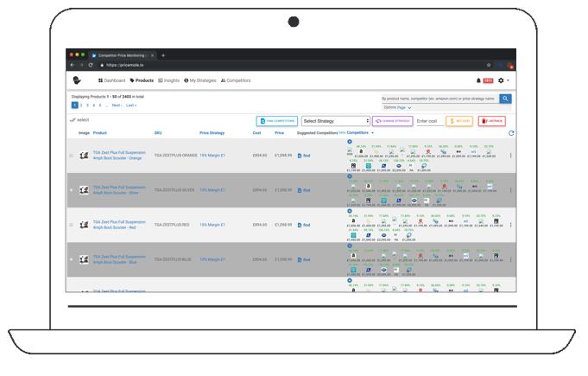Open the three-dot menu for Blue row
The height and width of the screenshot is (376, 588).
coord(510,259)
